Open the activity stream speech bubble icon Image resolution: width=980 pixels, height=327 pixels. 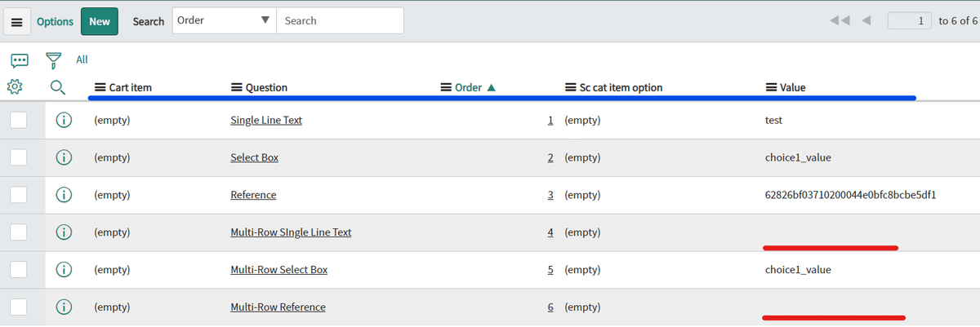click(20, 60)
